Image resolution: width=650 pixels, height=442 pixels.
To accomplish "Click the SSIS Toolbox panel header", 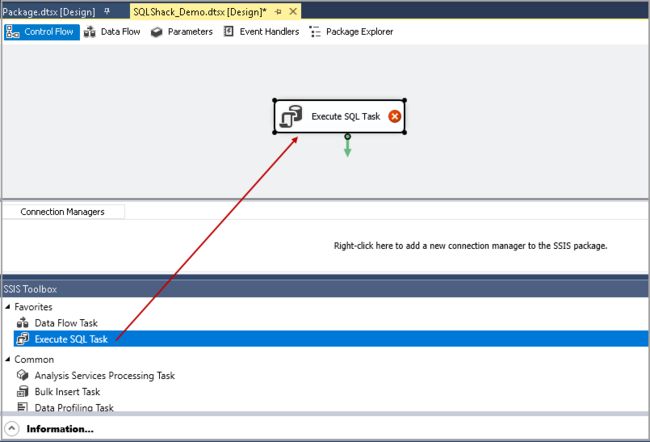I will (325, 289).
